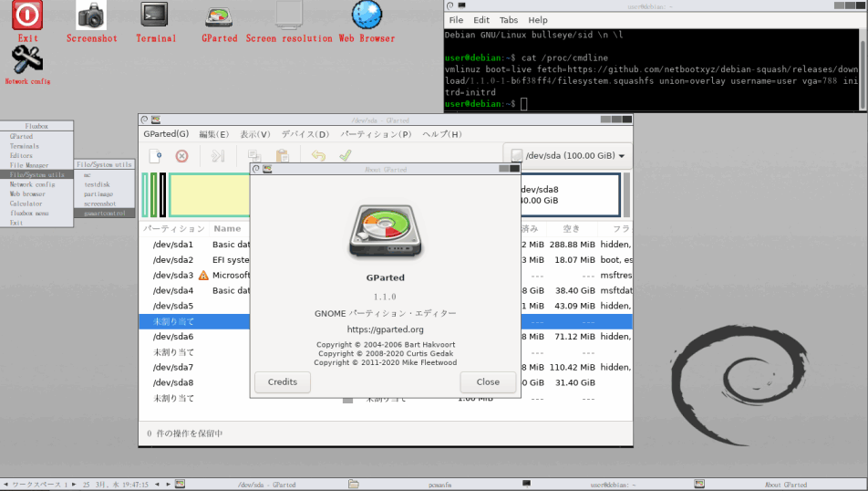Open the 表示(V) menu
This screenshot has width=868, height=491.
(x=254, y=134)
